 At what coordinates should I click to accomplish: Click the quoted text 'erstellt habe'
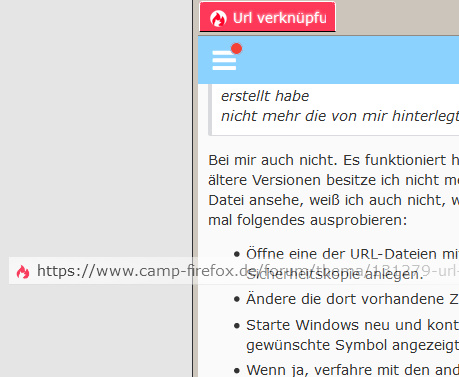tap(265, 96)
